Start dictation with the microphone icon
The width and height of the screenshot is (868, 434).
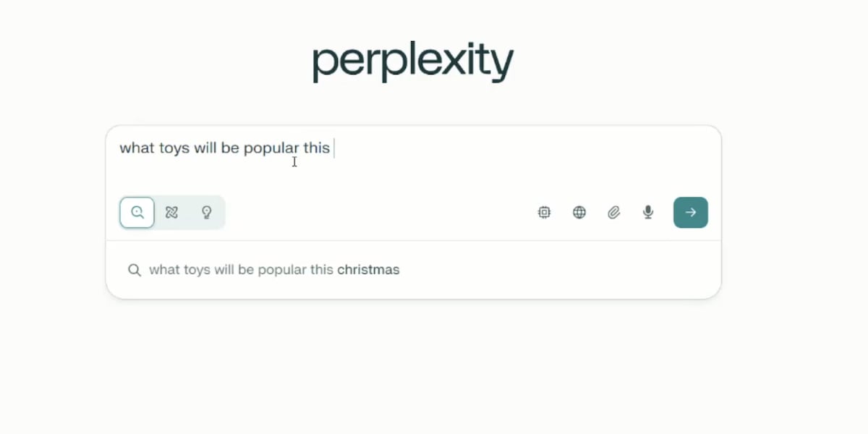coord(648,213)
